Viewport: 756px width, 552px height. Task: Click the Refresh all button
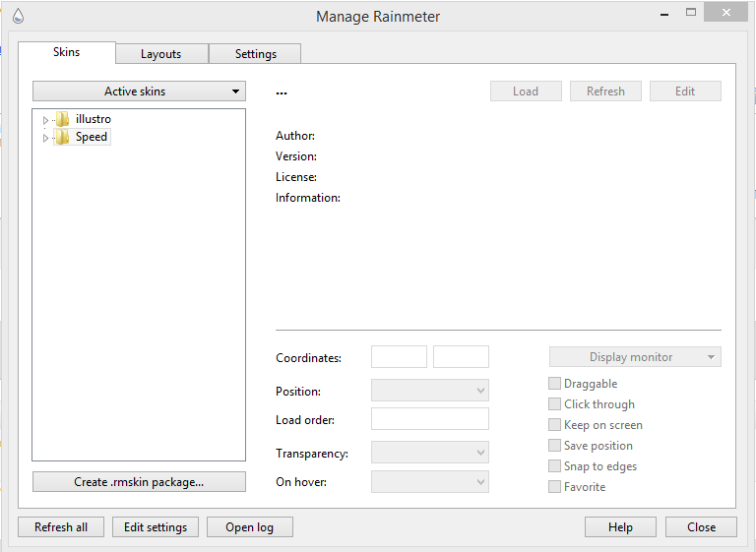(61, 527)
